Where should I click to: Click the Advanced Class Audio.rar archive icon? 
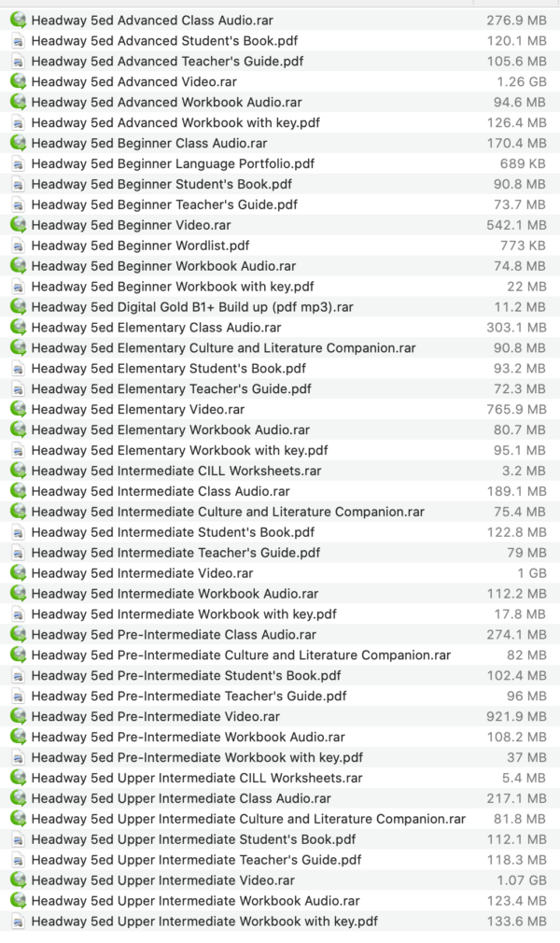18,21
